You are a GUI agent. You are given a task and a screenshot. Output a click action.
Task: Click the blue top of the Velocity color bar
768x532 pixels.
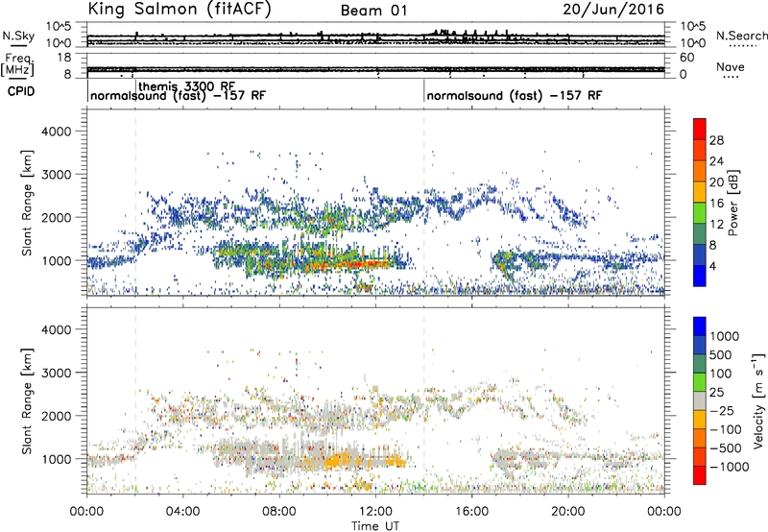pos(700,326)
